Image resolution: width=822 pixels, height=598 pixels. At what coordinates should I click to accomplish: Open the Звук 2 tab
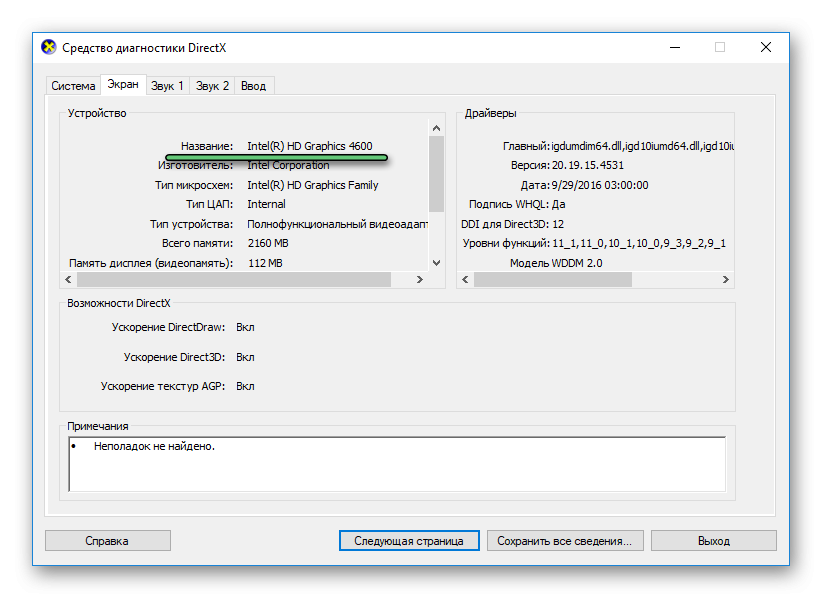(212, 86)
